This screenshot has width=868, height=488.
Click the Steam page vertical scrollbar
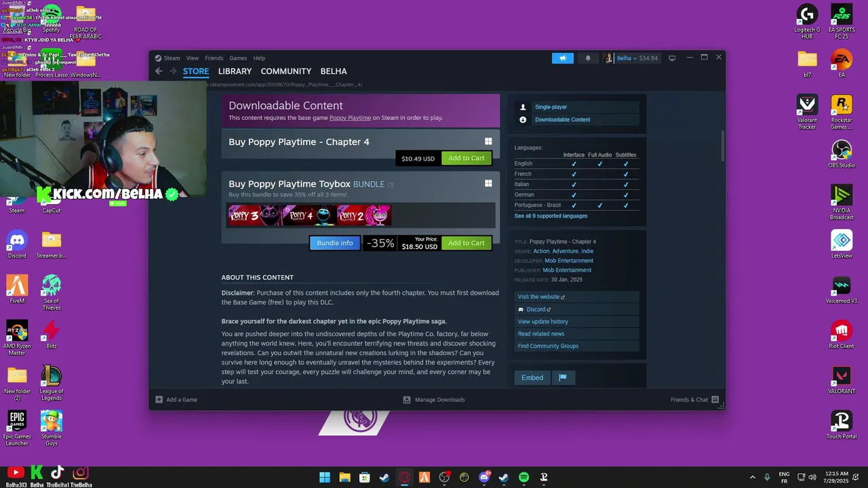pyautogui.click(x=722, y=146)
